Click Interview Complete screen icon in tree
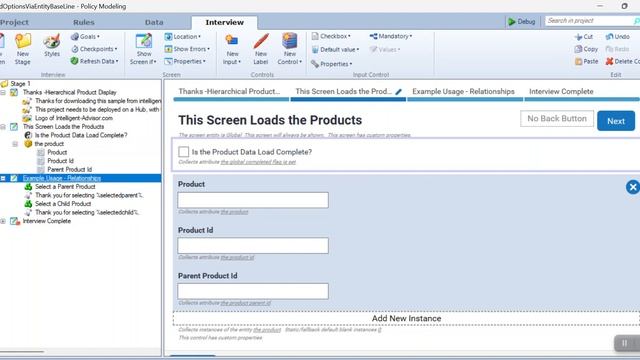 tap(15, 221)
